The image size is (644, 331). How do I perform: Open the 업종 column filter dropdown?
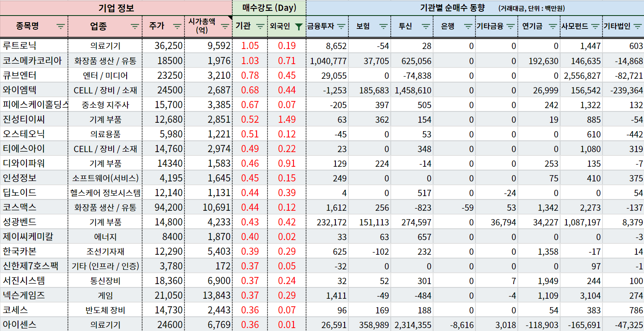pyautogui.click(x=135, y=26)
